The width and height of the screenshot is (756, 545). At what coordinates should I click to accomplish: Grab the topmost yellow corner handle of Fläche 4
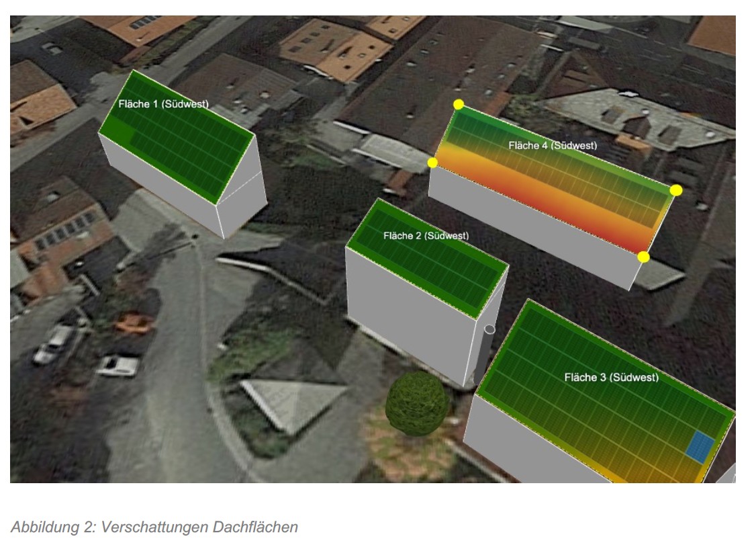pos(459,104)
